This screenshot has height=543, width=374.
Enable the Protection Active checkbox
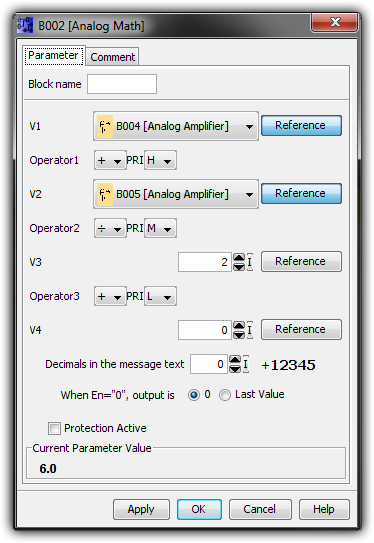pos(54,428)
